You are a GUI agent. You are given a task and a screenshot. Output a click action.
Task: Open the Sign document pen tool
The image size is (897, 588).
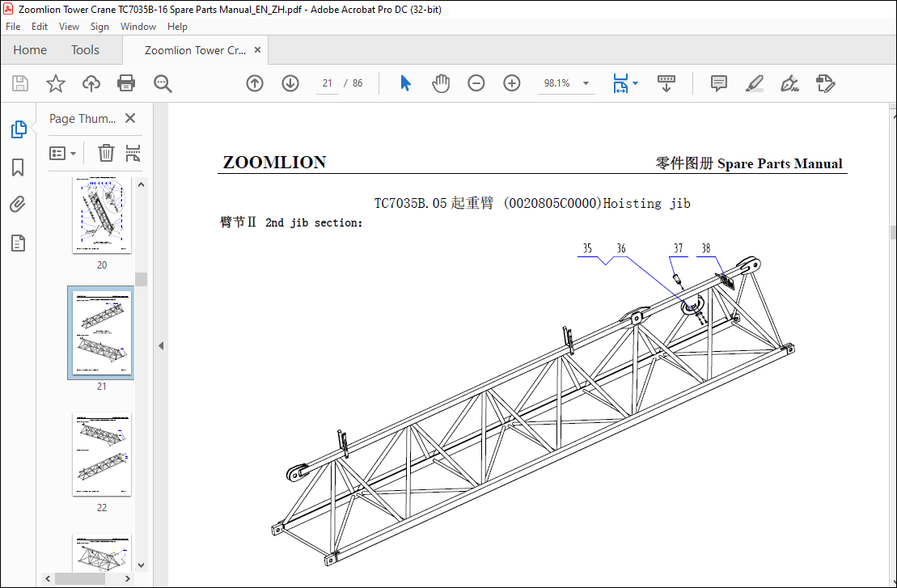click(789, 83)
